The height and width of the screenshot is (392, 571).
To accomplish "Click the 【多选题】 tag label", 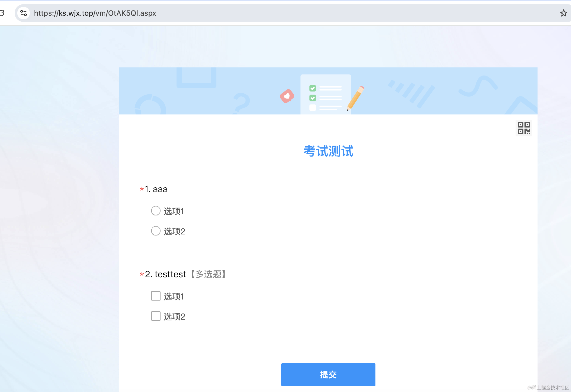I will [x=208, y=274].
